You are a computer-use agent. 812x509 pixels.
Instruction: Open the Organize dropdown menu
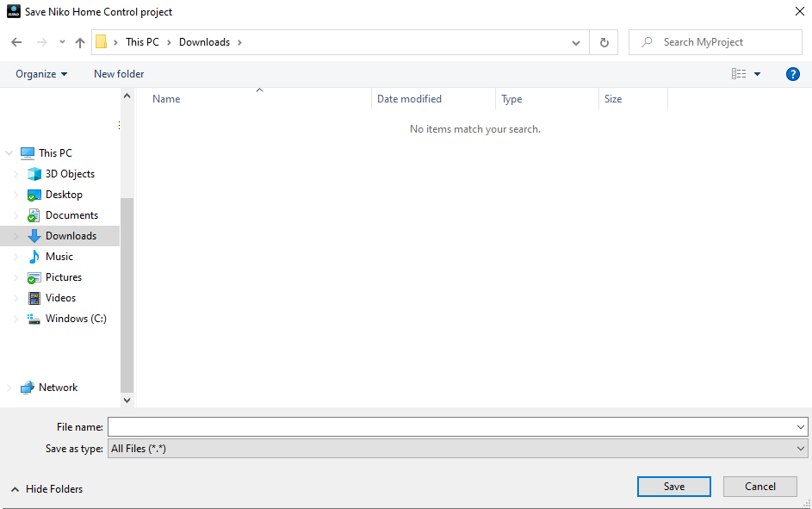point(41,74)
